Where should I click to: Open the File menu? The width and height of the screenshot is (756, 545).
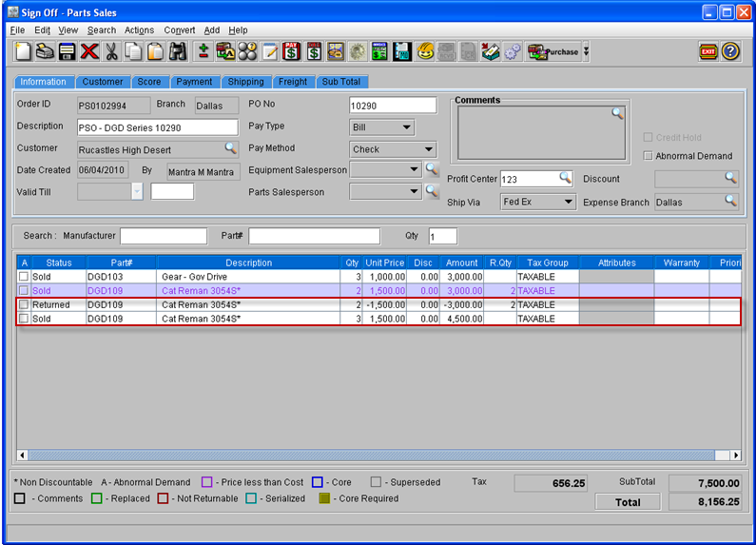[17, 29]
